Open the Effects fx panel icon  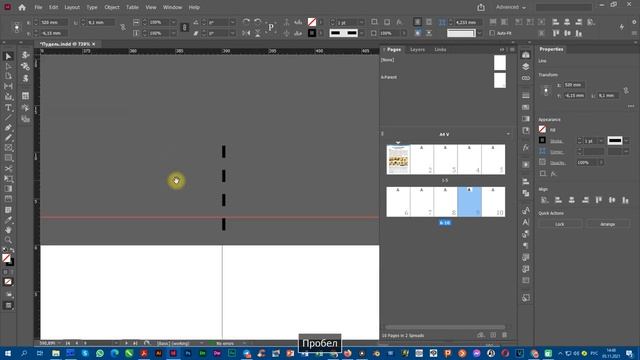pyautogui.click(x=526, y=148)
